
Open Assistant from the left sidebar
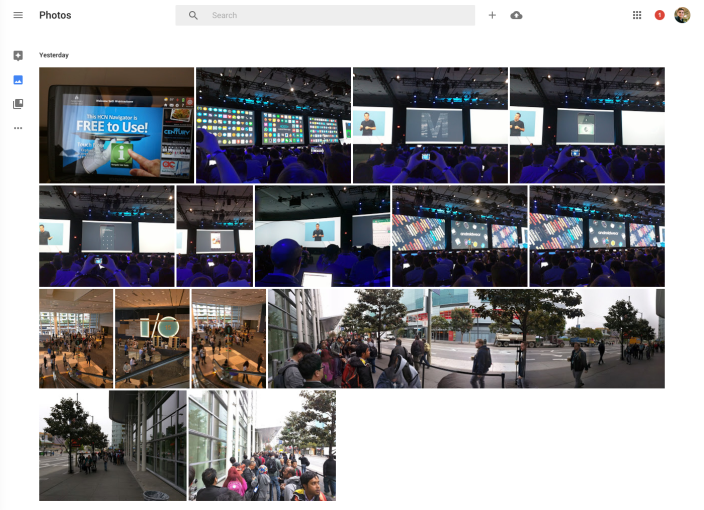point(18,56)
